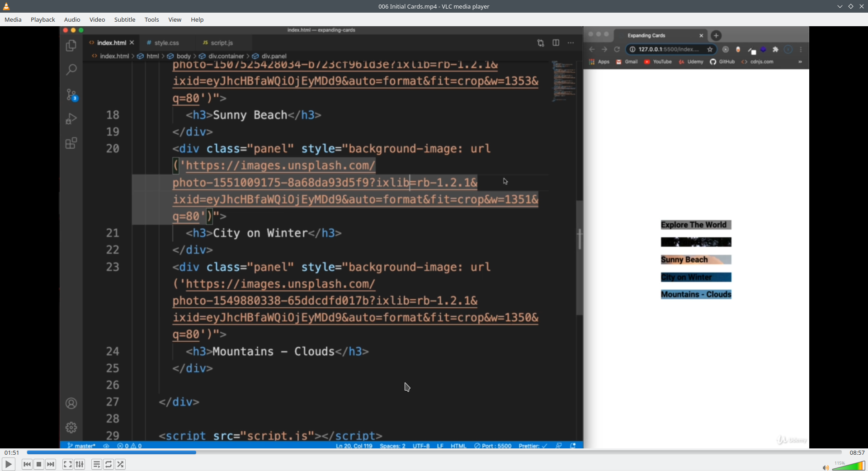Toggle the Live Server Port 5500 status
868x471 pixels.
tap(493, 446)
